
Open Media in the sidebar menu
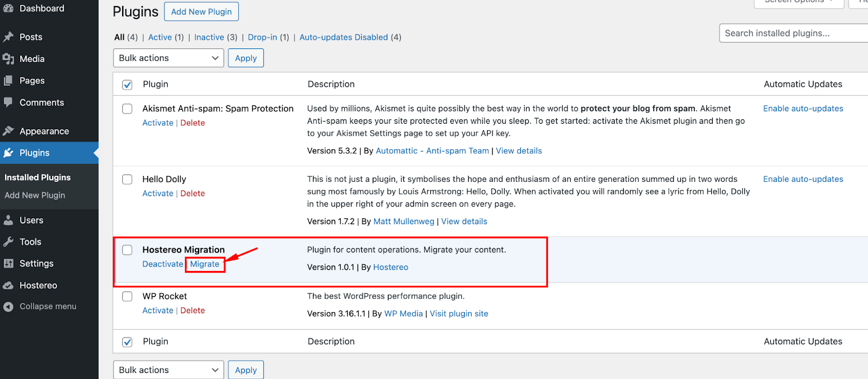[x=32, y=59]
